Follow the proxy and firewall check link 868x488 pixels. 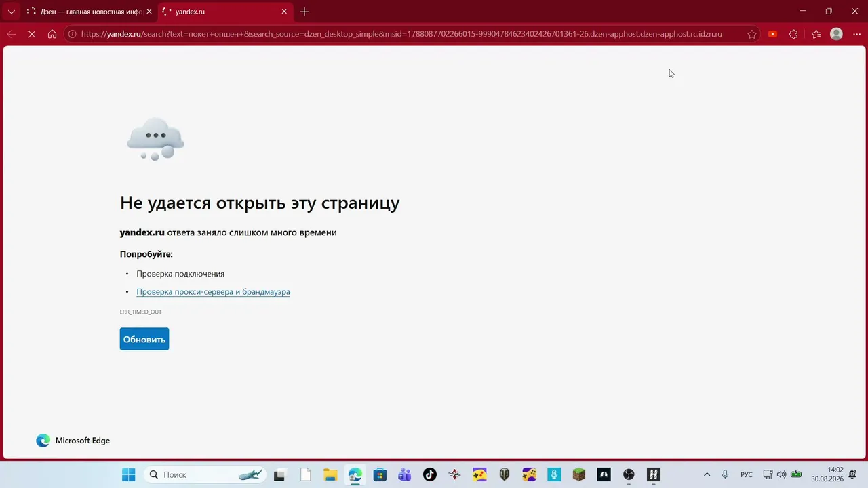[x=213, y=292]
